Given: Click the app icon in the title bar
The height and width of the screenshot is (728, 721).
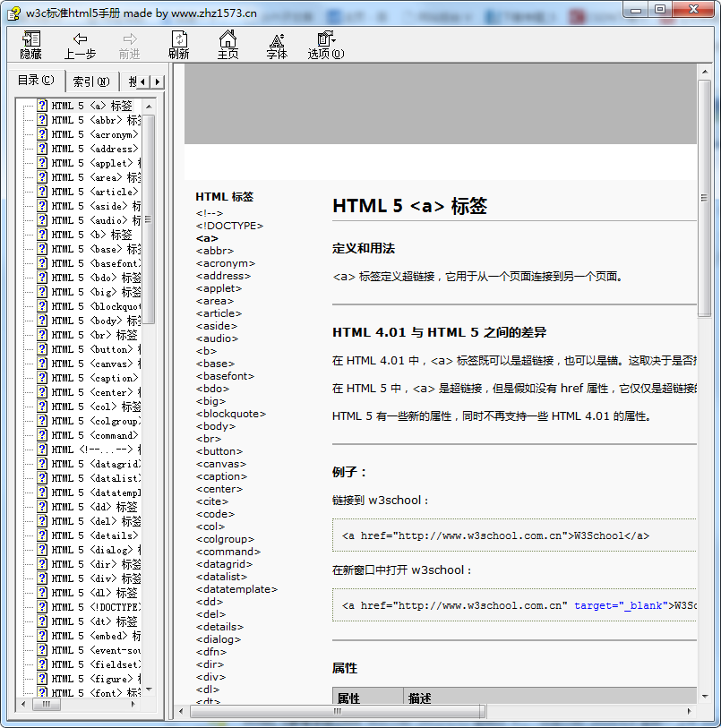Looking at the screenshot, I should tap(14, 13).
